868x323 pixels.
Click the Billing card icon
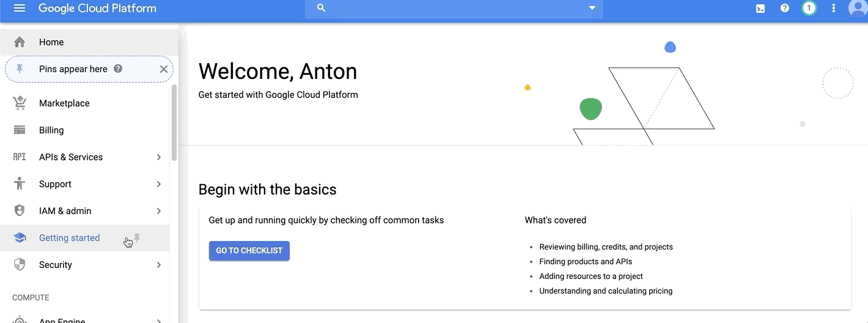click(20, 130)
